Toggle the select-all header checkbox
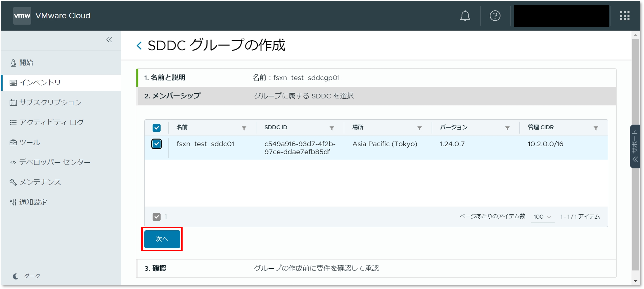644x289 pixels. (156, 128)
